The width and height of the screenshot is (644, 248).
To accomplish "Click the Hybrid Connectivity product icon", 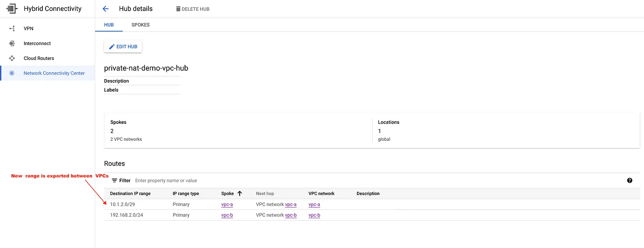I will pyautogui.click(x=11, y=9).
